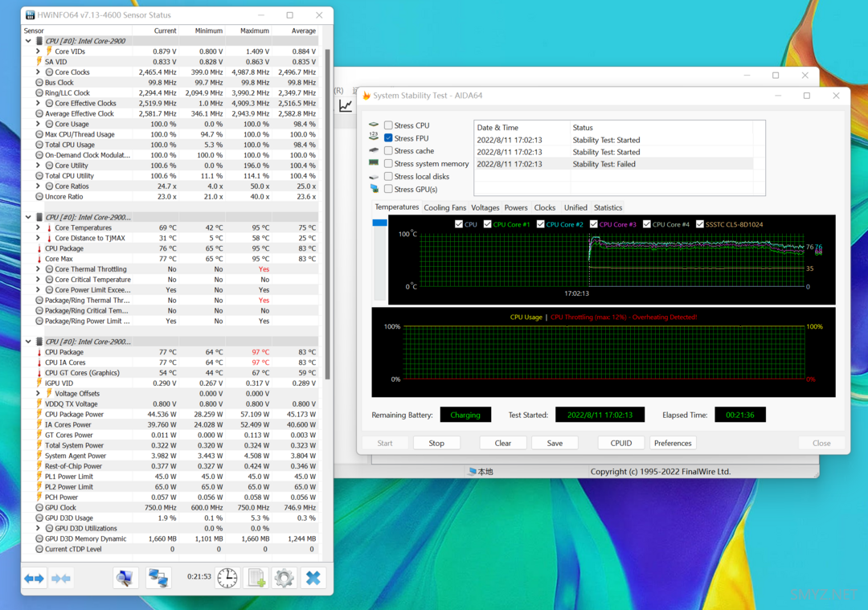This screenshot has width=868, height=610.
Task: Expand the Core Effective Clocks row
Action: tap(39, 103)
